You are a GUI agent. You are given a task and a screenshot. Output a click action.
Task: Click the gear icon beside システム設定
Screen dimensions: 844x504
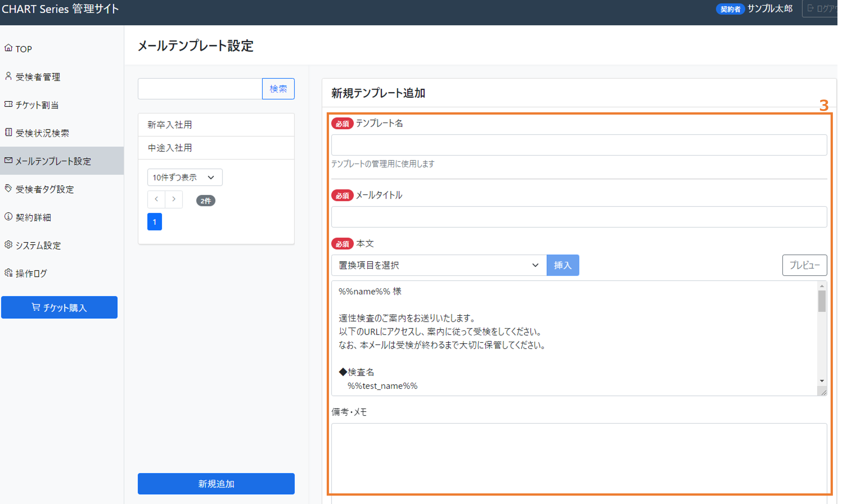pyautogui.click(x=9, y=245)
